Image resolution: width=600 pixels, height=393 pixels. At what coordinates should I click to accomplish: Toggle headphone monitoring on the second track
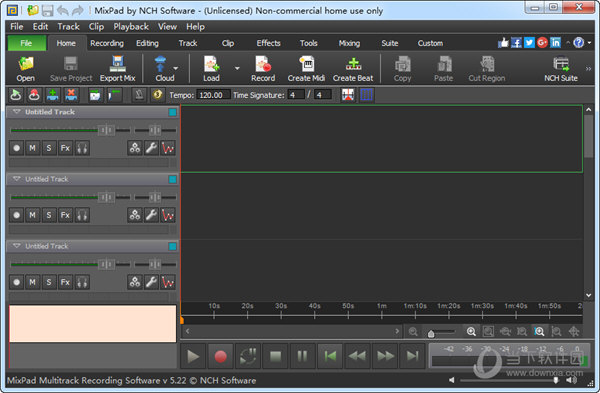coord(82,215)
